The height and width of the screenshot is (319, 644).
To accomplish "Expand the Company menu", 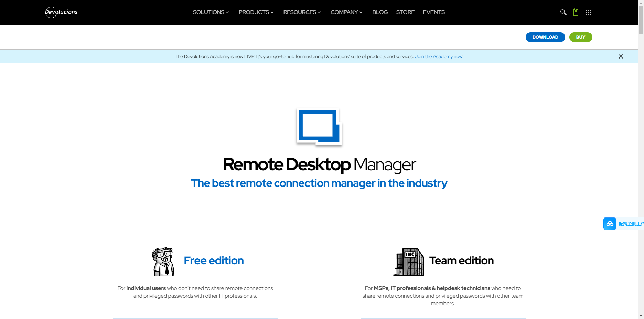I will point(346,12).
